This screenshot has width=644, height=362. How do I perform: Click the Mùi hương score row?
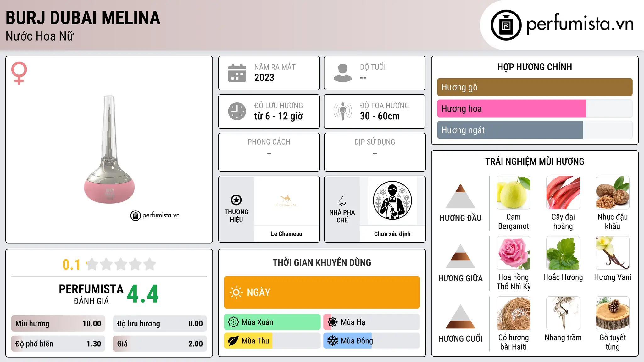click(58, 324)
